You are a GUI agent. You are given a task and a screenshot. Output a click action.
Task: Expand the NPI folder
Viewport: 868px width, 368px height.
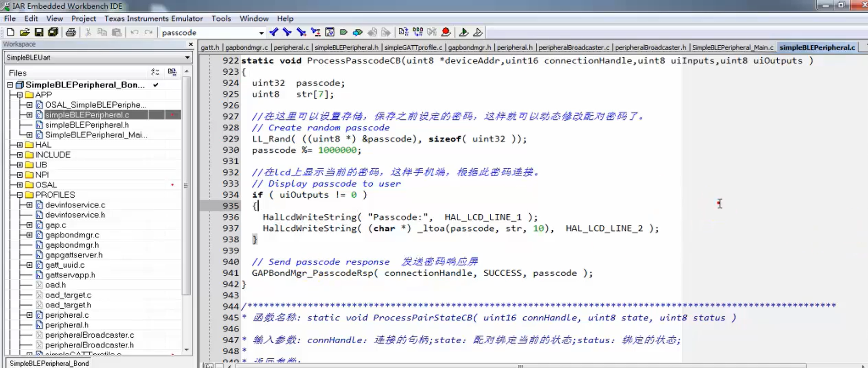pos(20,175)
